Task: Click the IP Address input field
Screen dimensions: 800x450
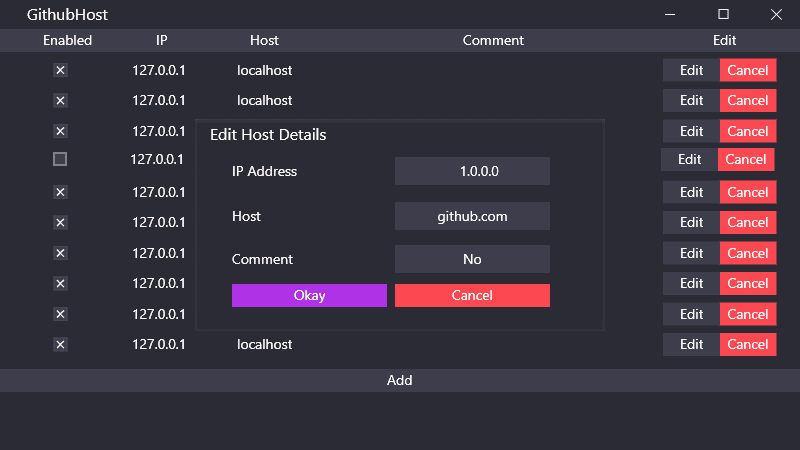Action: 472,171
